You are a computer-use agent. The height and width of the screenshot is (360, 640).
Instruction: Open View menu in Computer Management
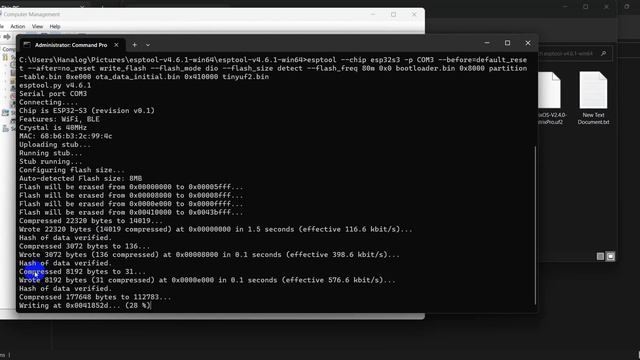[37, 26]
